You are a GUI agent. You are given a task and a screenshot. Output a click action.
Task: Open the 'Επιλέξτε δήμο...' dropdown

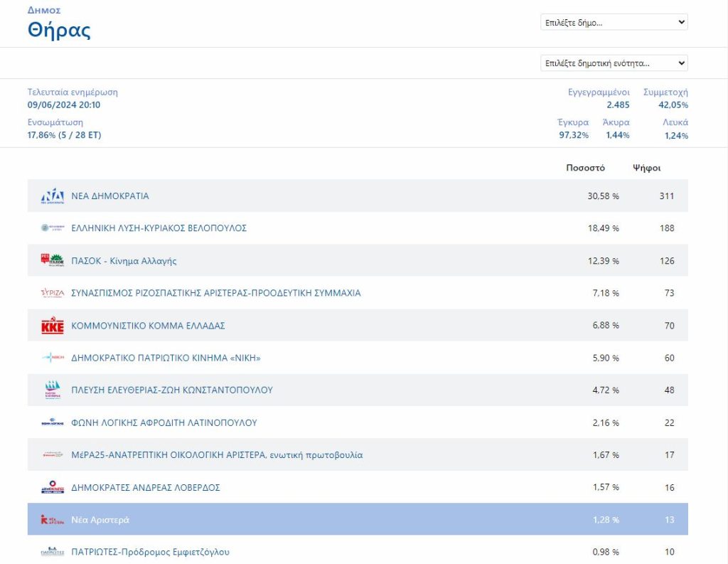(614, 22)
